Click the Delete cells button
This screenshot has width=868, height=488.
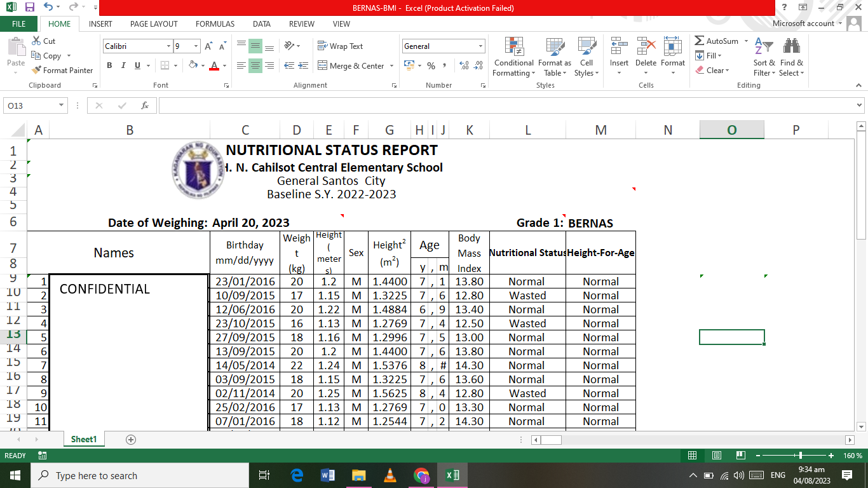coord(646,57)
